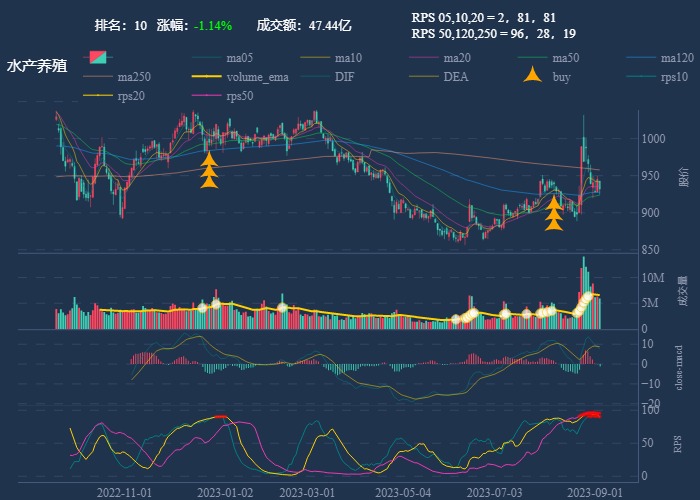
Task: Disable the ma50 line in legend
Action: coord(566,58)
